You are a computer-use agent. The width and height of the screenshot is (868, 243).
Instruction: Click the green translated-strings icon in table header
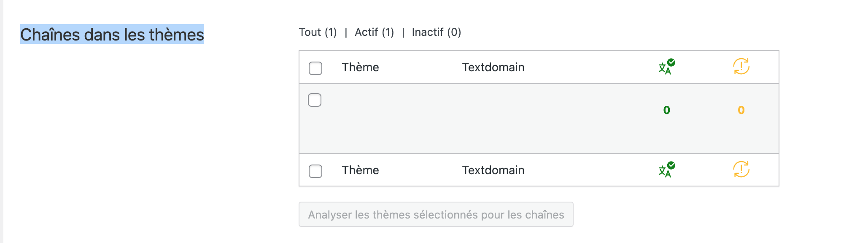point(666,67)
